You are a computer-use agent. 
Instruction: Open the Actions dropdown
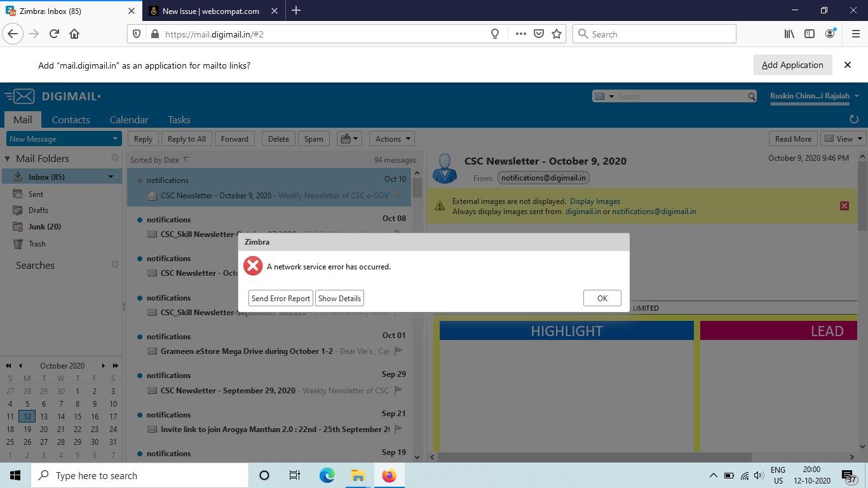[391, 139]
